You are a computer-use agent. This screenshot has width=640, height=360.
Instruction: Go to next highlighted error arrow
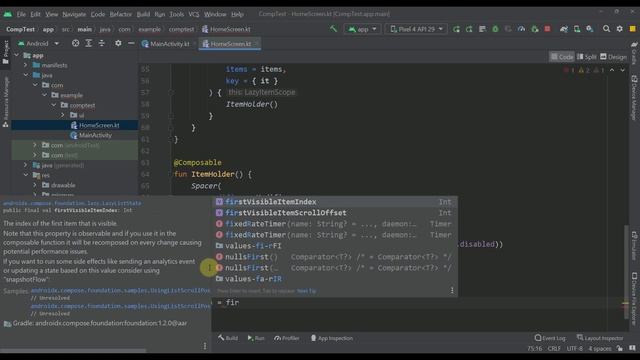click(622, 70)
